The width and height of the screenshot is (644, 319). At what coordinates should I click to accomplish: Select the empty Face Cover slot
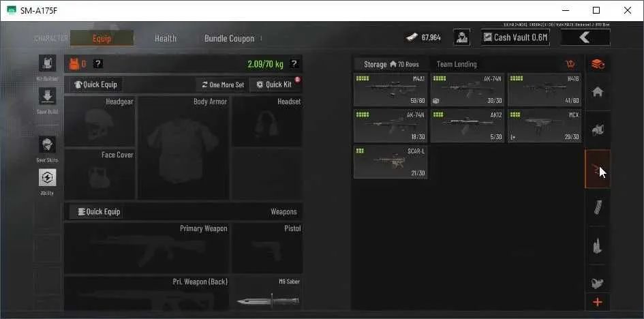(99, 174)
